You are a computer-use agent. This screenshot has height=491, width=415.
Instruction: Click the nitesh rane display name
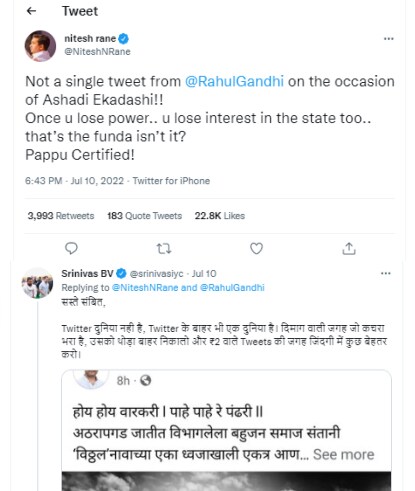90,39
